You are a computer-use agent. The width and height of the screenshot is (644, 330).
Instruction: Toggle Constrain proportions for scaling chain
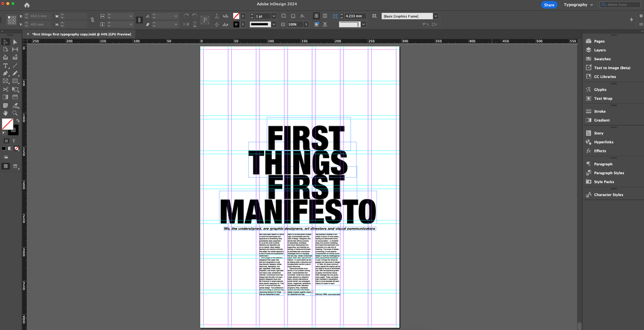pos(139,20)
